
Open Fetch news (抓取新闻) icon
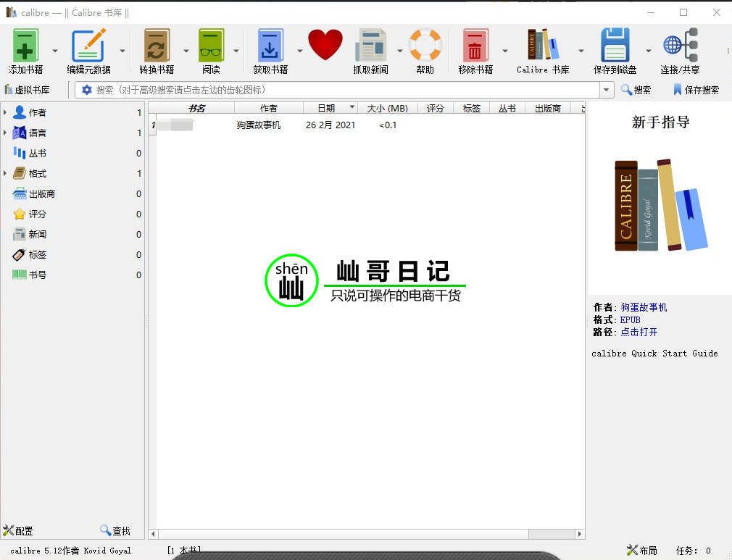click(370, 45)
